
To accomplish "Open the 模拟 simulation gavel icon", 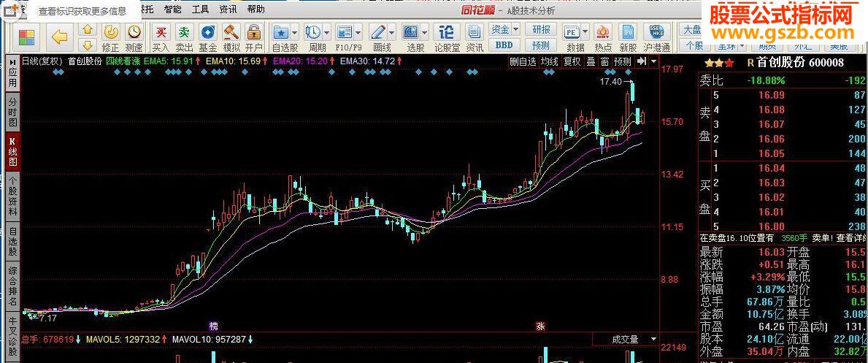I will (231, 32).
